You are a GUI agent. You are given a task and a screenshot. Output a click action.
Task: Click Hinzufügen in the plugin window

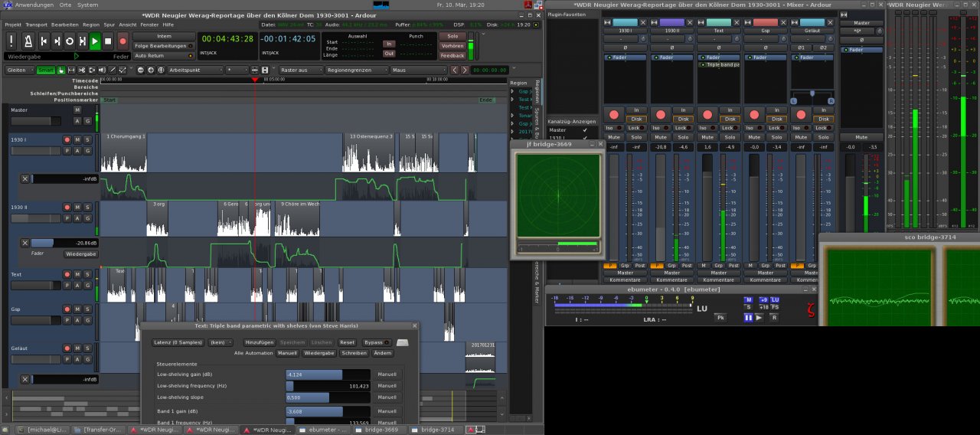tap(260, 342)
